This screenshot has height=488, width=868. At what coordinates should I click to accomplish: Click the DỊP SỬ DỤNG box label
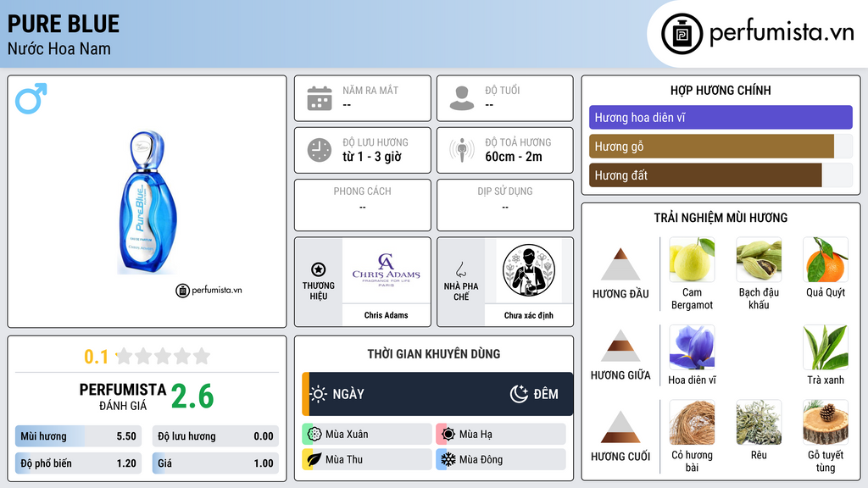[505, 191]
